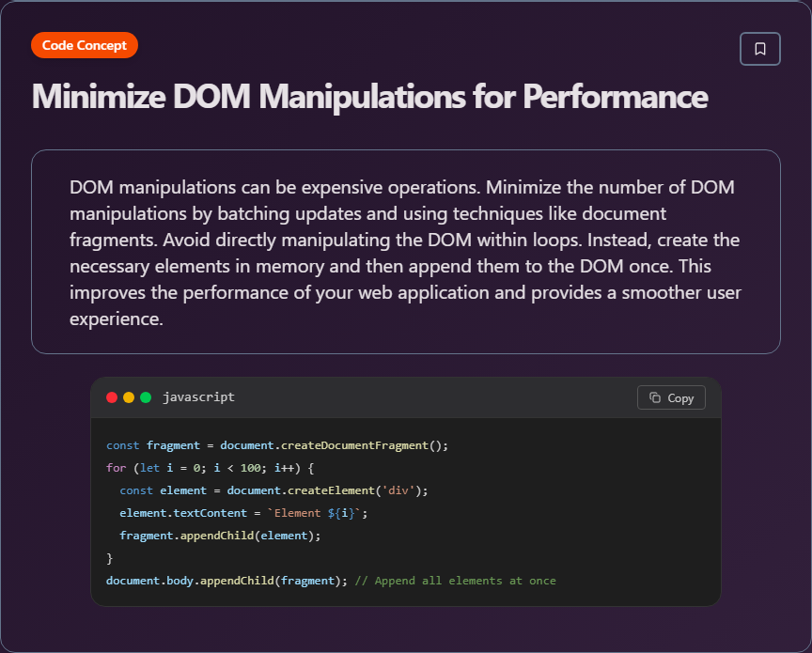This screenshot has height=653, width=812.
Task: Click the closing brace of the loop
Action: pos(110,557)
